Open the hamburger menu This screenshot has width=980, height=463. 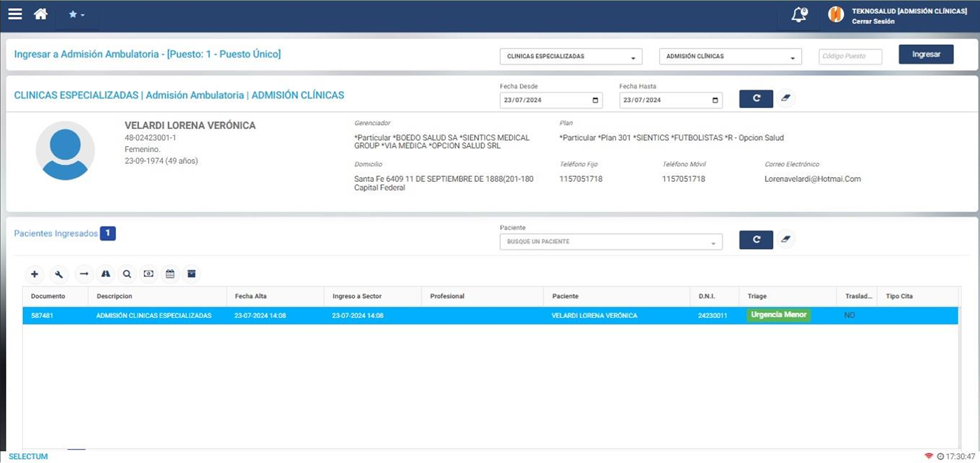15,14
